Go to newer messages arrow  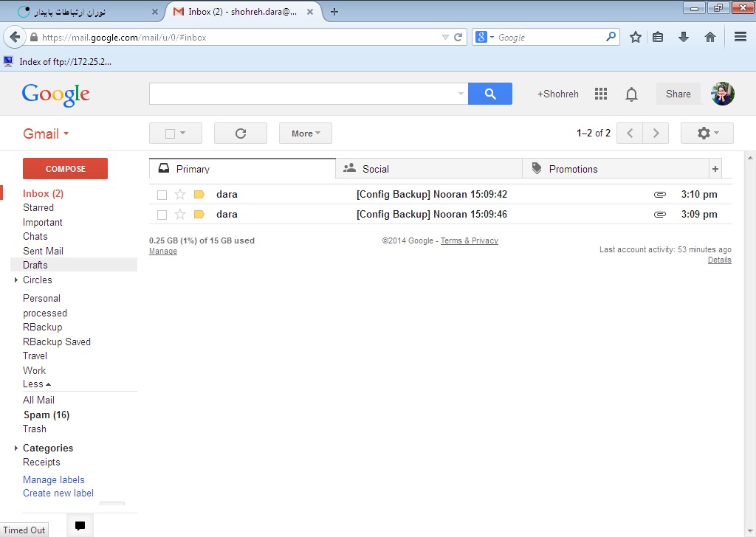click(x=630, y=134)
